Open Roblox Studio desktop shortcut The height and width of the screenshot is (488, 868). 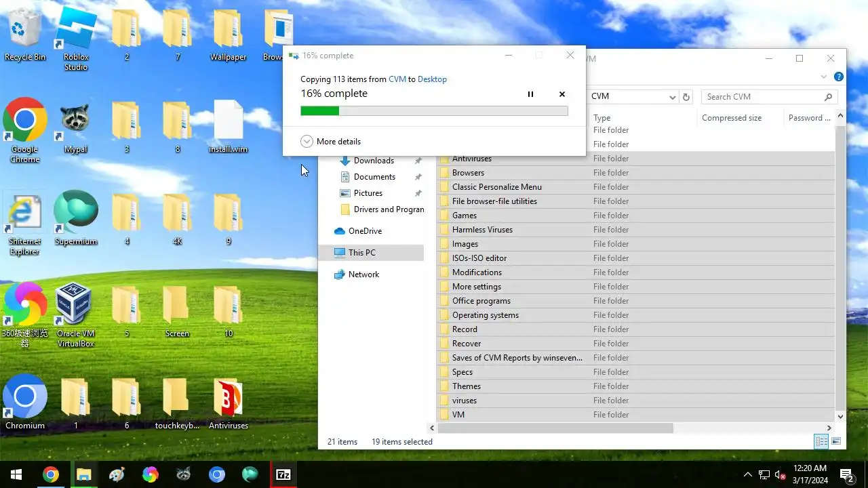(x=76, y=39)
